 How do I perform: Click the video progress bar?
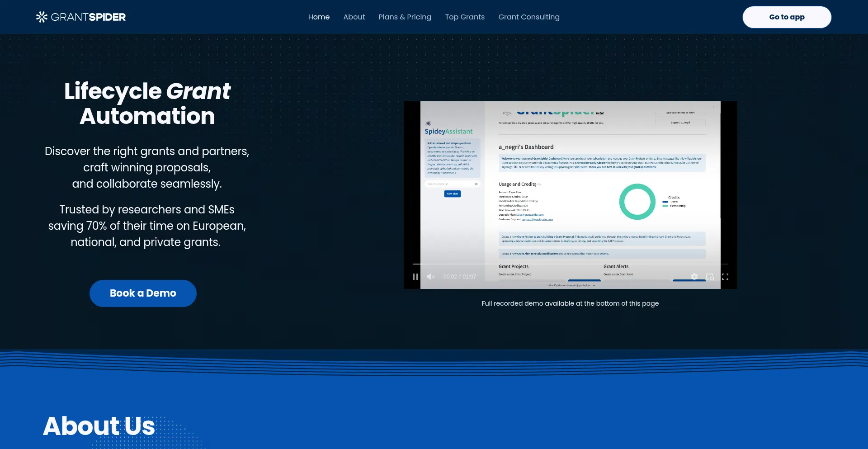tap(570, 264)
